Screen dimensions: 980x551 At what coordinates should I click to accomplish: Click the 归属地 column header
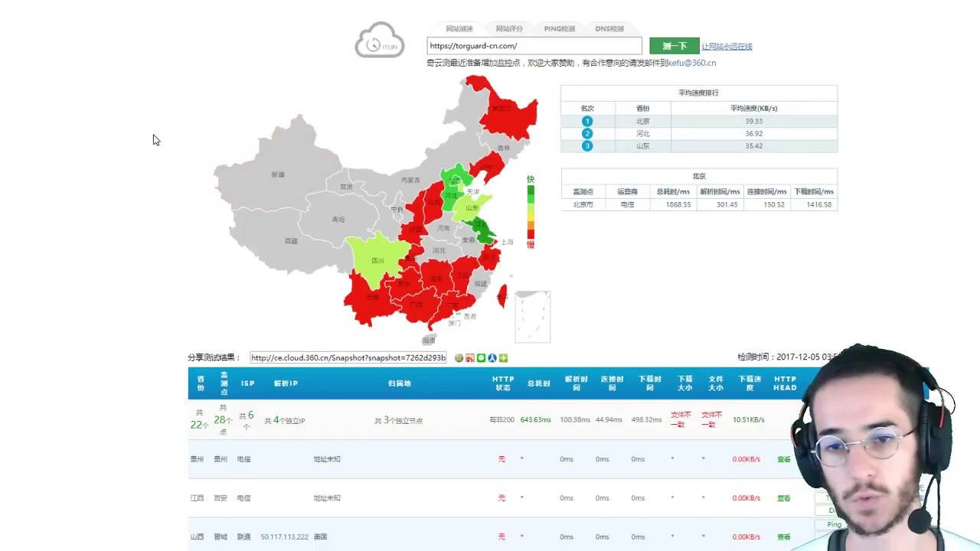[x=400, y=383]
